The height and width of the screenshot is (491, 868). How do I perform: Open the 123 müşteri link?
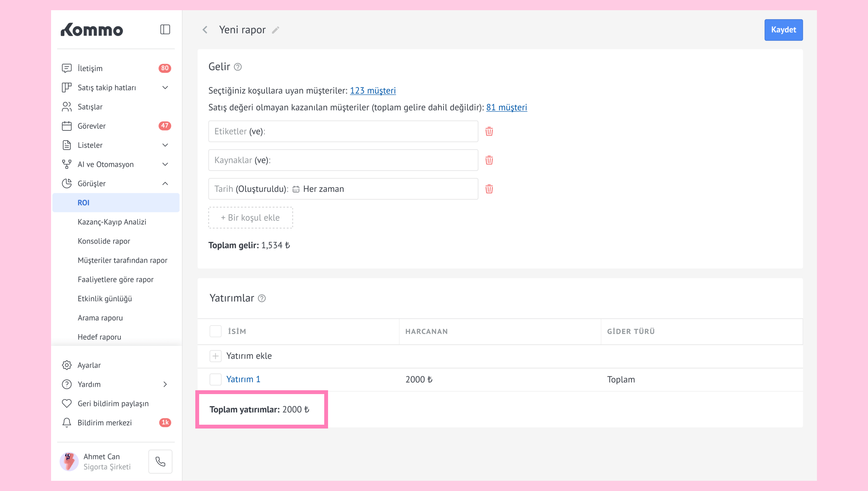tap(373, 90)
